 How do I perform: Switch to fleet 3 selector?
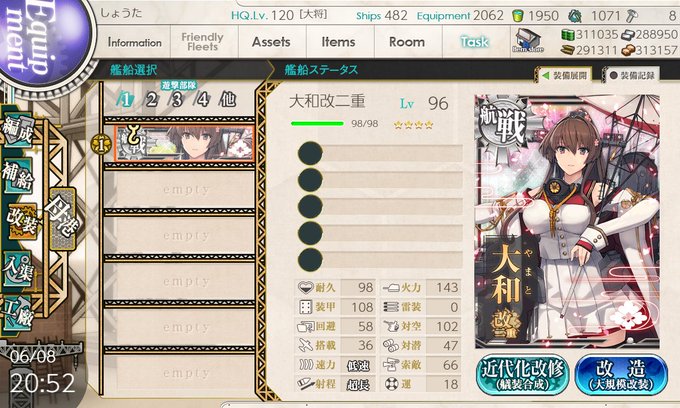click(x=177, y=100)
